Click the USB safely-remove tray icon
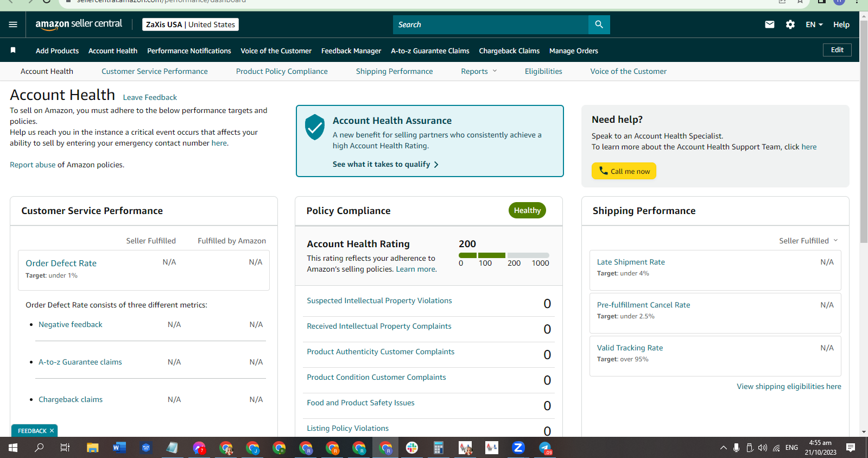The width and height of the screenshot is (868, 458). 750,448
